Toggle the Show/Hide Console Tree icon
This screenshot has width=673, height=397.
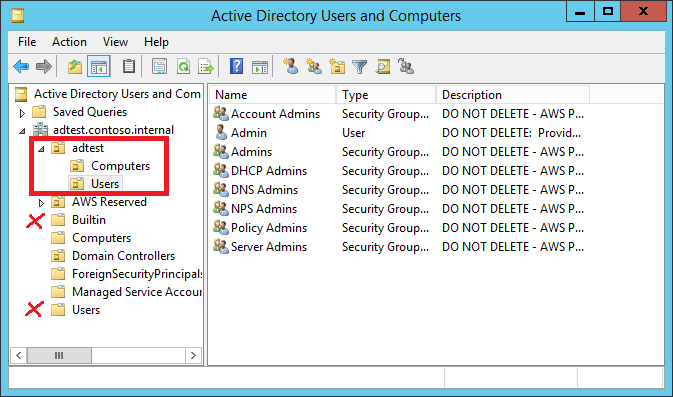pyautogui.click(x=99, y=67)
